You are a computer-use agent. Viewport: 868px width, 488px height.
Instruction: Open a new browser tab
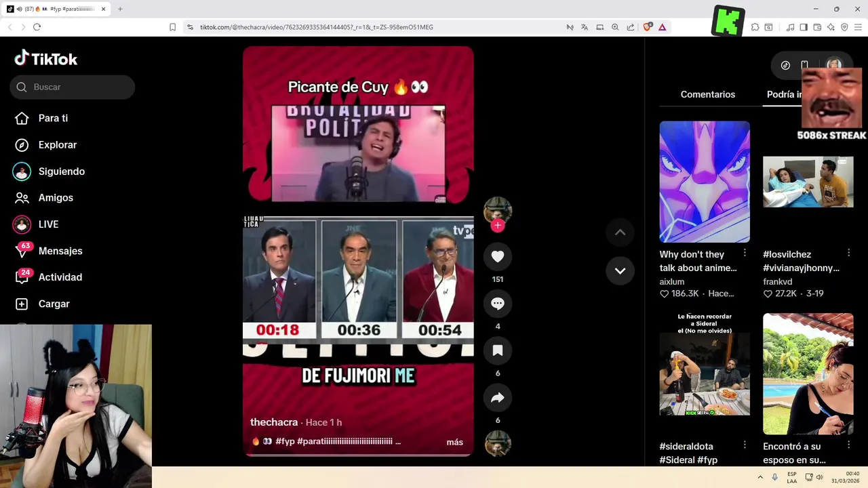click(120, 9)
